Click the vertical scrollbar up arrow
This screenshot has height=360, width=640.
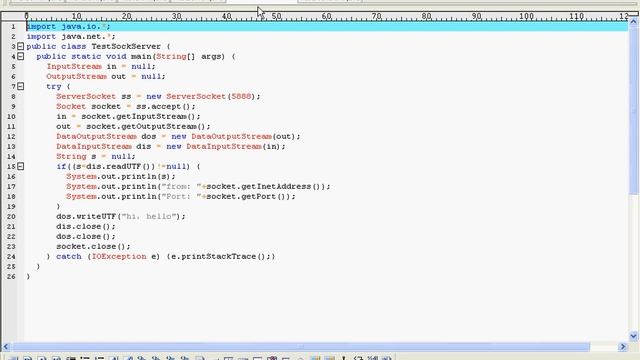coord(633,22)
